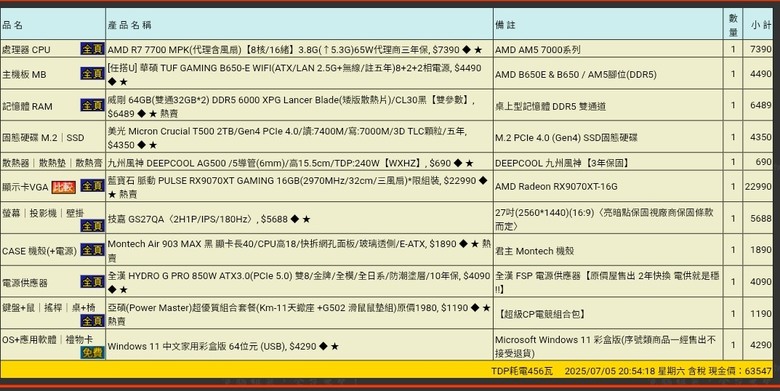Click the 華碩 TUF GAMING B650-E WIFI product

(x=294, y=74)
